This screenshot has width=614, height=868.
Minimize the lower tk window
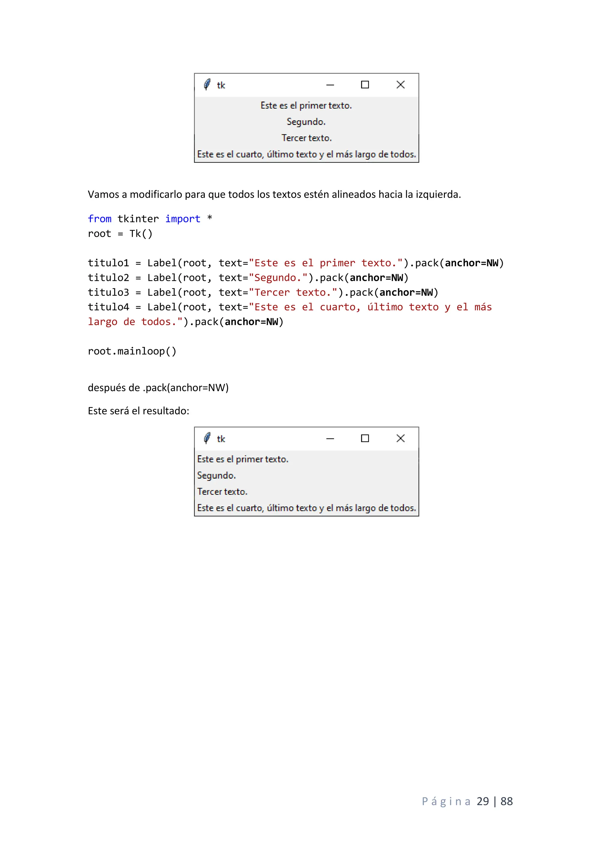330,438
